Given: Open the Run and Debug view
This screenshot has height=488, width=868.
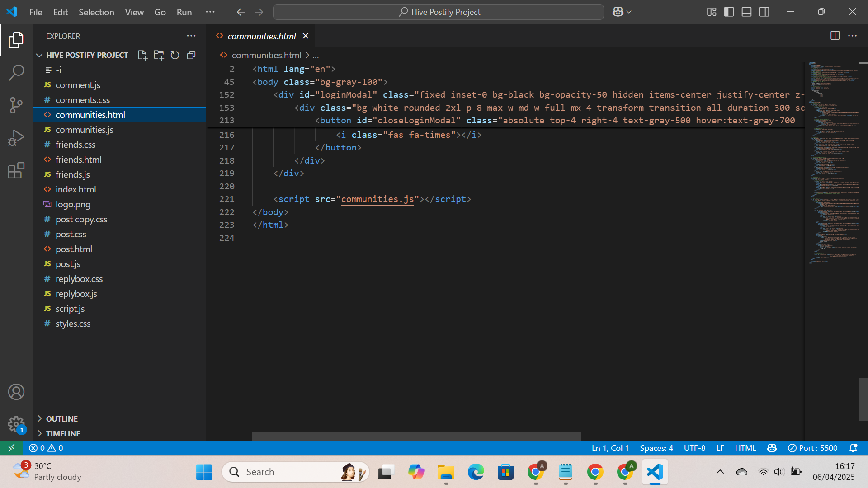Looking at the screenshot, I should (x=16, y=138).
